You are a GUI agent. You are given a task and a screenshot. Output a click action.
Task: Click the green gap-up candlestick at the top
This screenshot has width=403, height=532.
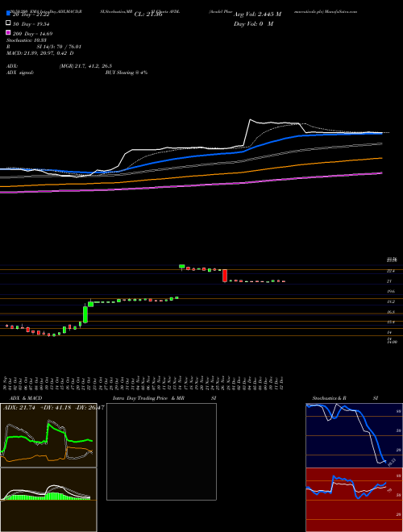[182, 267]
